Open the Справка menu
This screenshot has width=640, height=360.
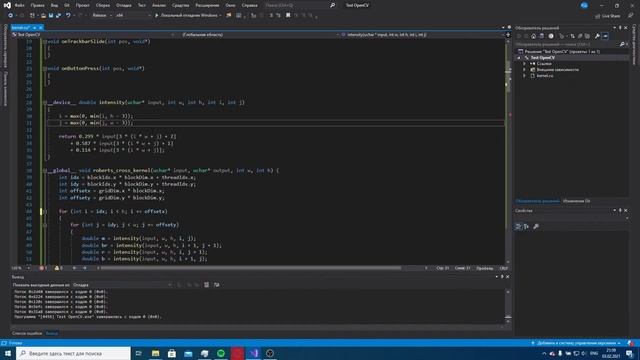(249, 5)
